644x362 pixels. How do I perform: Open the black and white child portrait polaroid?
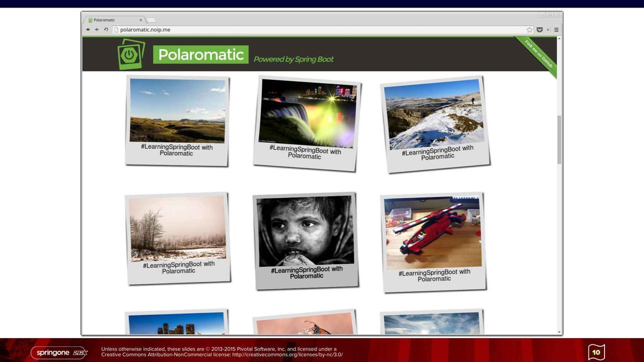[x=305, y=240]
